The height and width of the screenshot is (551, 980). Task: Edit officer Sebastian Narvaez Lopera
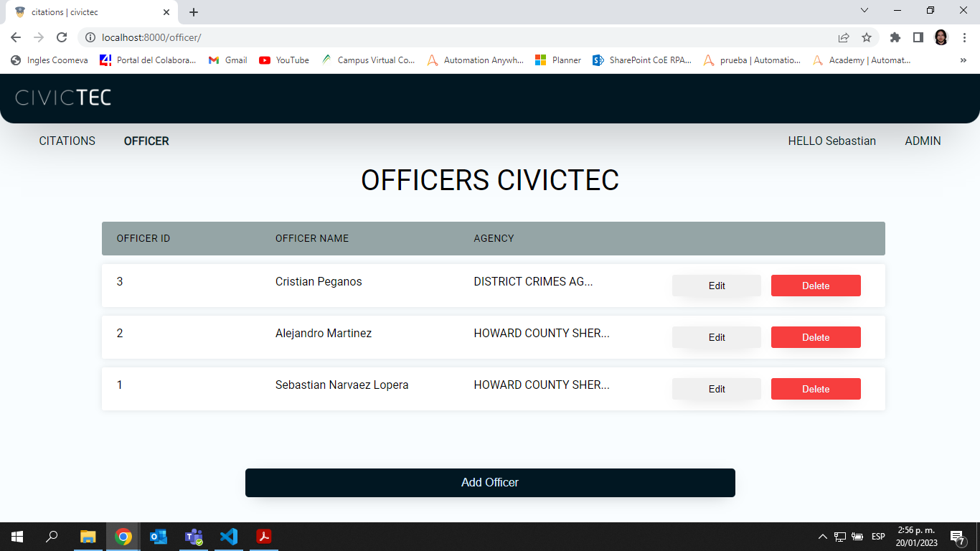click(x=717, y=389)
